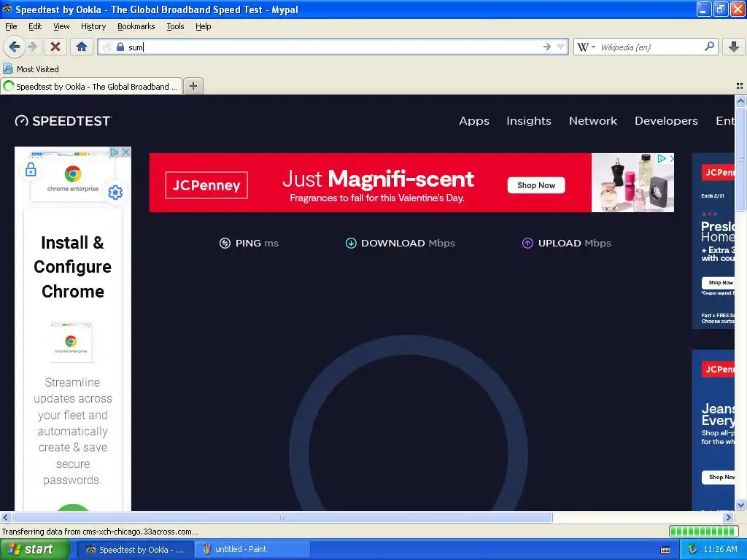Click the 'PING ms' label

[257, 244]
